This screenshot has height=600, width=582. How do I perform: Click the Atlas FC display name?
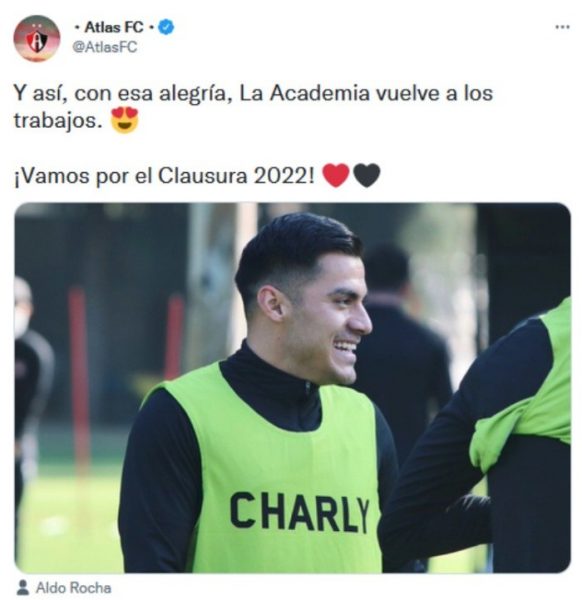[114, 27]
